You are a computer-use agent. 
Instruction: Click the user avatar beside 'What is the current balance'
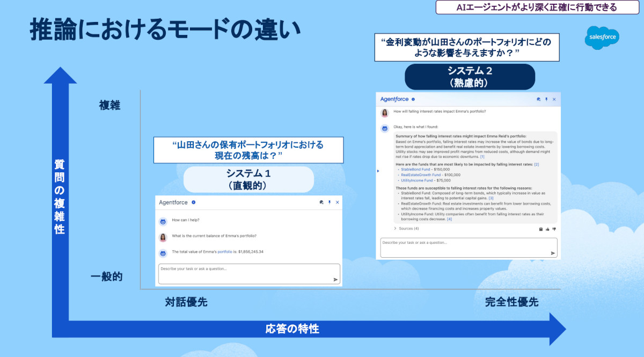click(163, 237)
